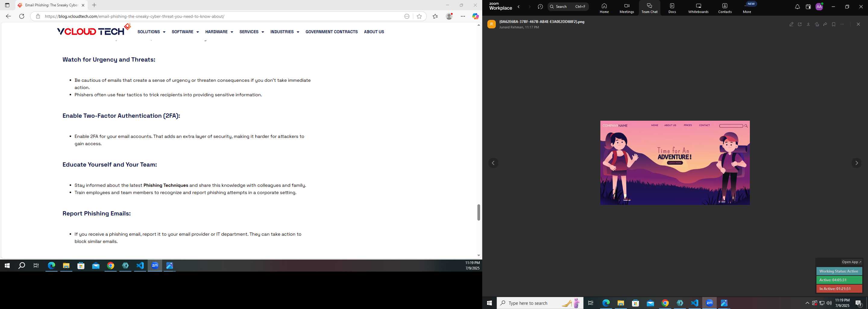Click the In Active 01:21:51 timer
This screenshot has height=309, width=868.
click(x=839, y=289)
